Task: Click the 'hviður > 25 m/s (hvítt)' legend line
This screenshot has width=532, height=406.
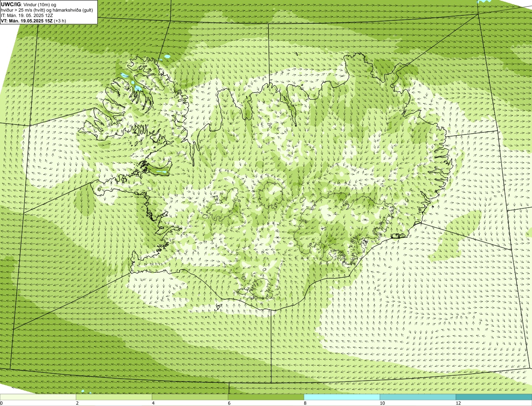Action: pyautogui.click(x=47, y=10)
